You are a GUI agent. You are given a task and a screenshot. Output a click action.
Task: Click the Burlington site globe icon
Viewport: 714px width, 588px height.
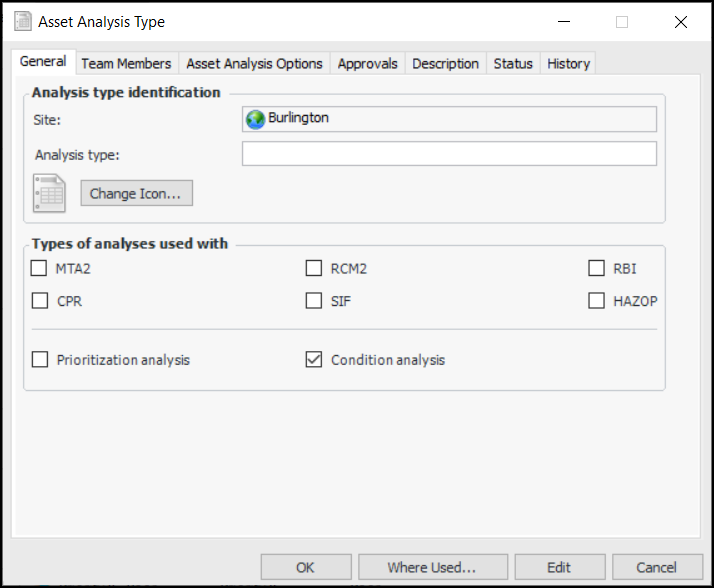tap(255, 119)
